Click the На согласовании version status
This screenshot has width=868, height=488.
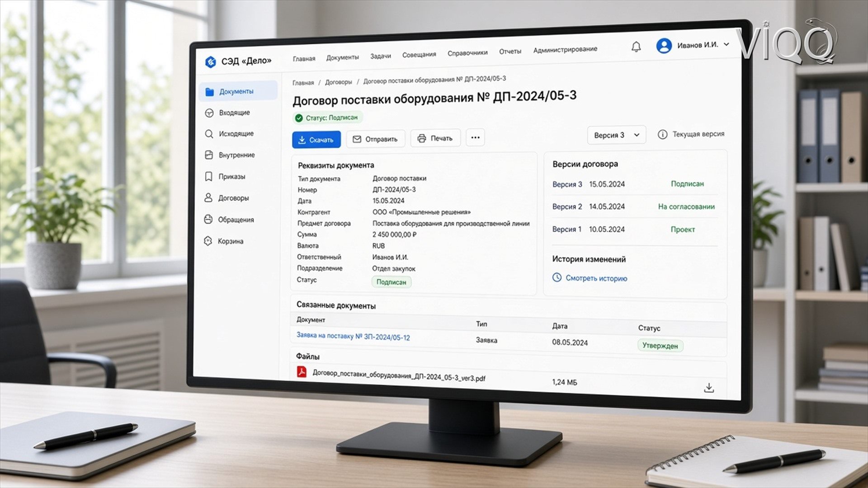click(x=686, y=206)
